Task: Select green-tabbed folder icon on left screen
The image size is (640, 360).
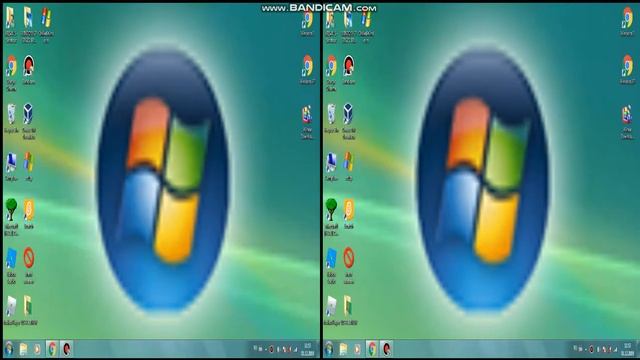Action: pos(28,306)
